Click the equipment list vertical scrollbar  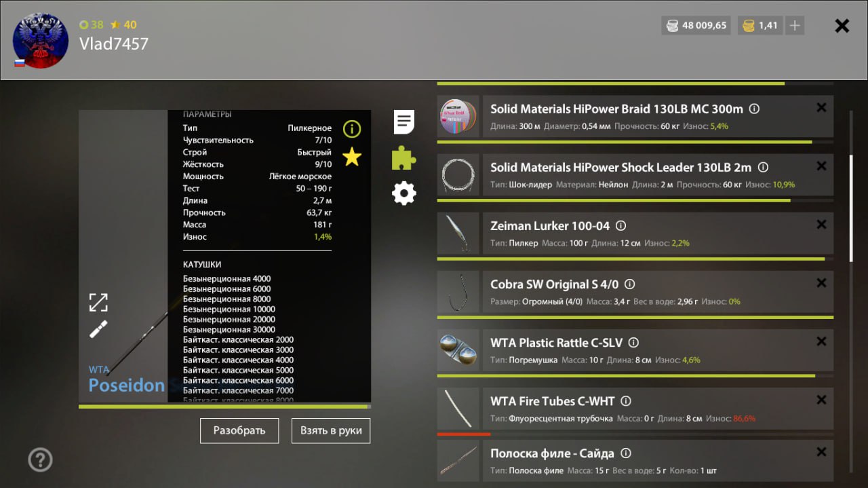852,207
